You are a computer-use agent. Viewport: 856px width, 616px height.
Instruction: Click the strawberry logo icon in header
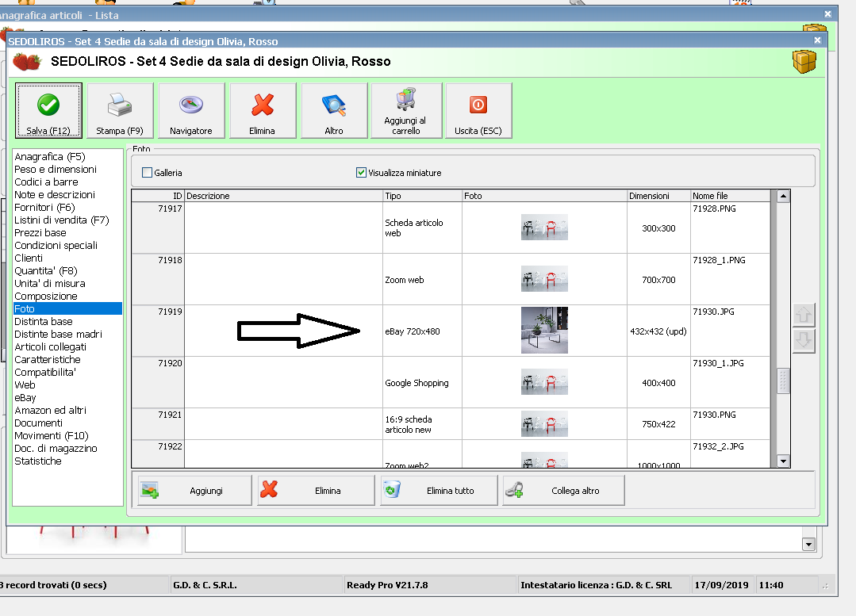tap(27, 62)
